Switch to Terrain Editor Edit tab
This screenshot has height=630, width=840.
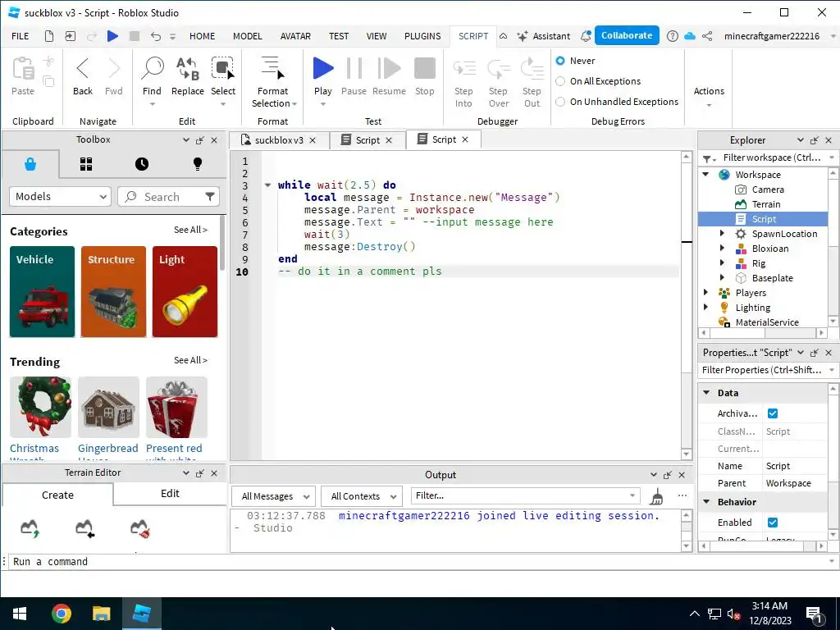coord(170,493)
